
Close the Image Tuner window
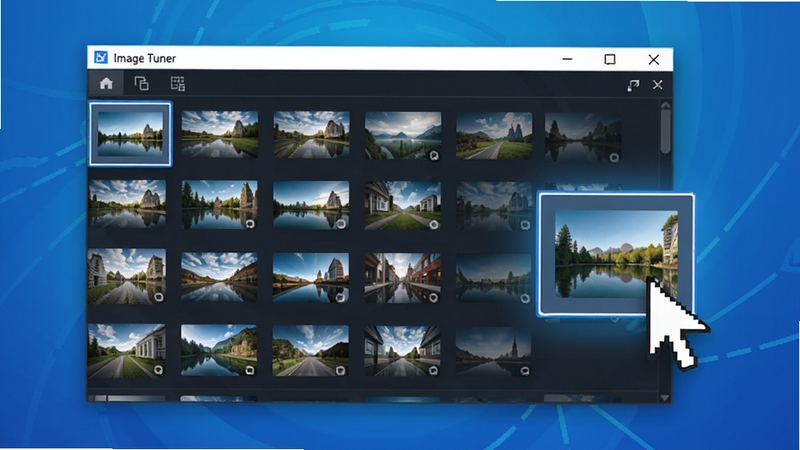pos(654,60)
